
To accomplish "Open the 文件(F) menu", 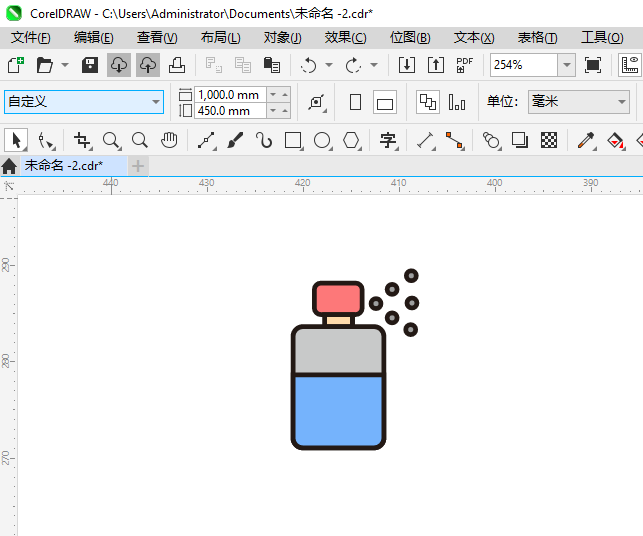I will click(30, 37).
